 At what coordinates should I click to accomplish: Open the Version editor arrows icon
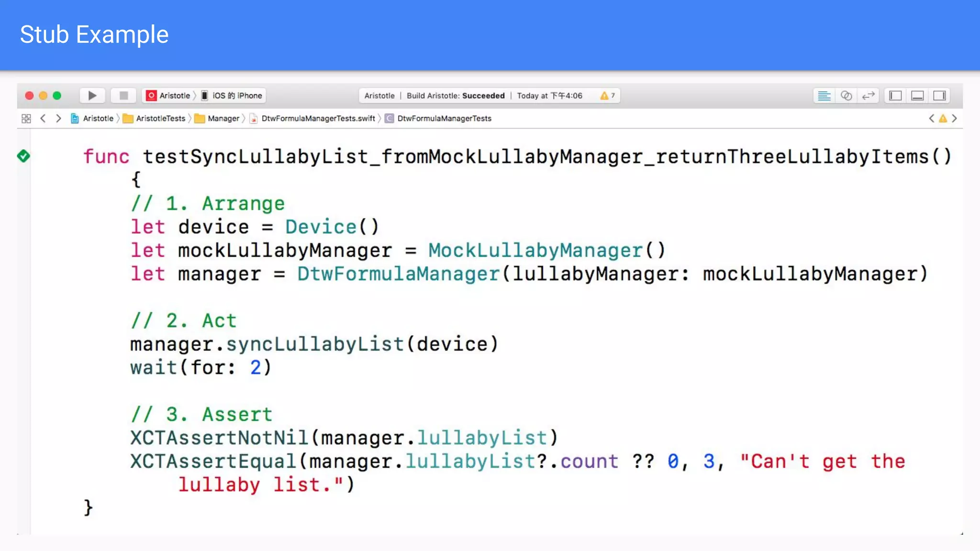[x=868, y=96]
